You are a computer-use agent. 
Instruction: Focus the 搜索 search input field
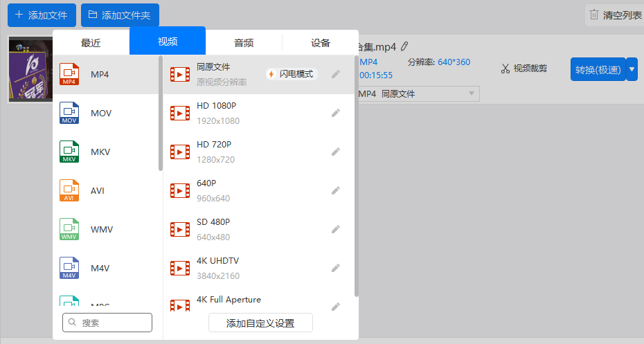(107, 323)
